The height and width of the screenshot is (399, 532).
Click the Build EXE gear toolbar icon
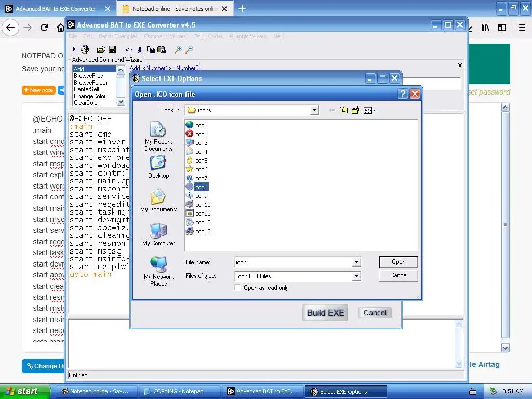(85, 49)
